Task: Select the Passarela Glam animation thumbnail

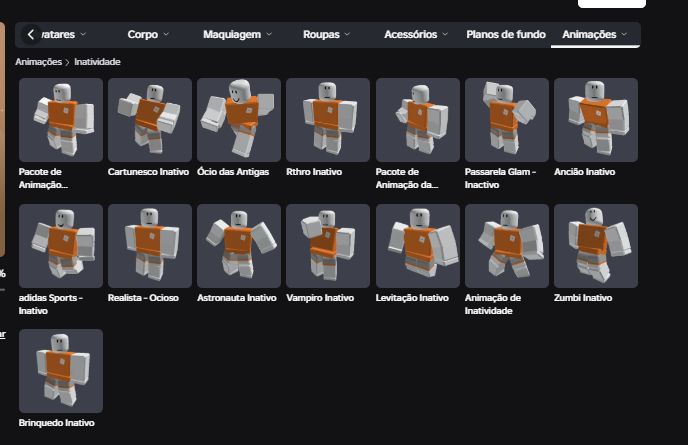Action: click(507, 120)
